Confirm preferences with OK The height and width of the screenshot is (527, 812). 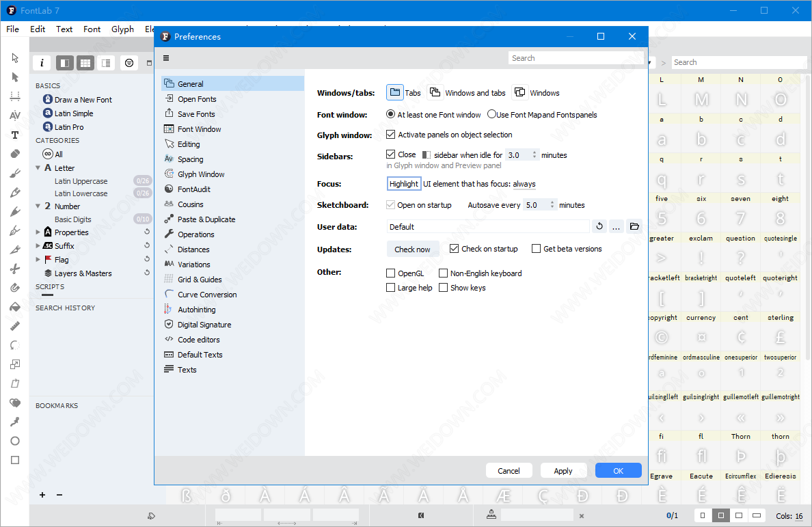coord(619,470)
